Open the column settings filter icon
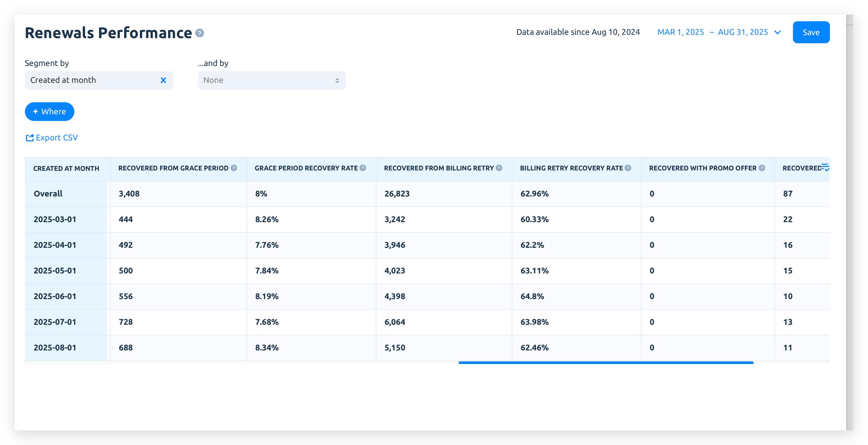The width and height of the screenshot is (868, 445). pos(825,168)
